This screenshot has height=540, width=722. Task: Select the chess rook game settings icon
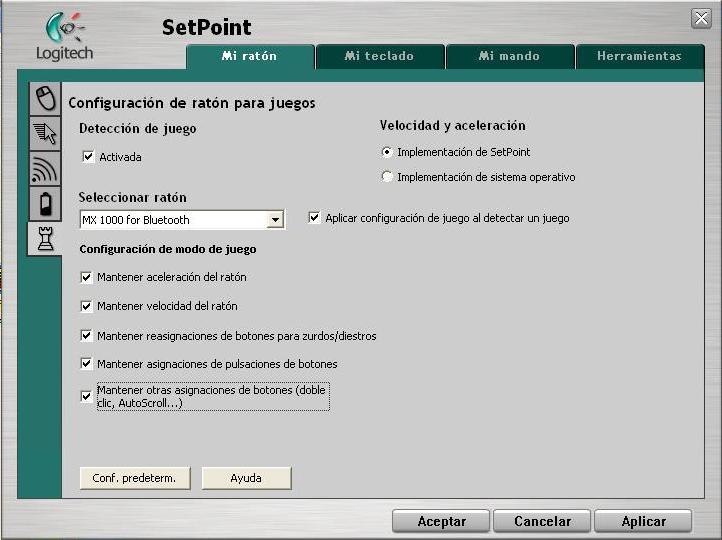pos(45,239)
